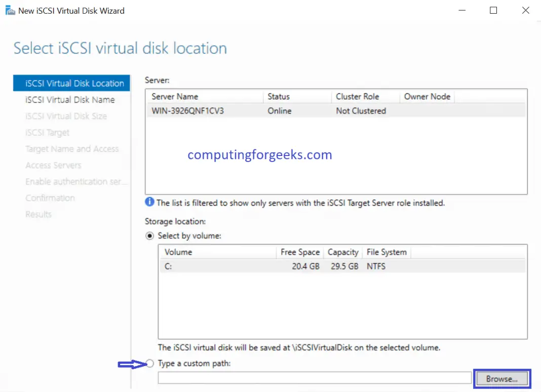Sort by the Free Space column
Screen dimensions: 541x392
[300, 252]
